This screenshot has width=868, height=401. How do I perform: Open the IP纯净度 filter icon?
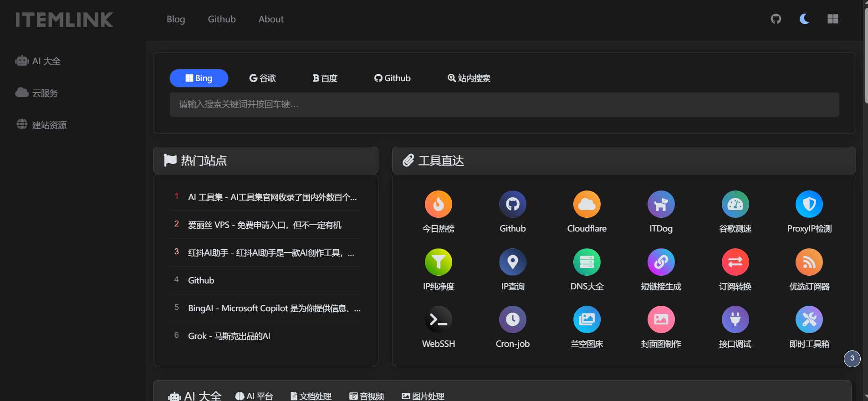click(x=439, y=262)
